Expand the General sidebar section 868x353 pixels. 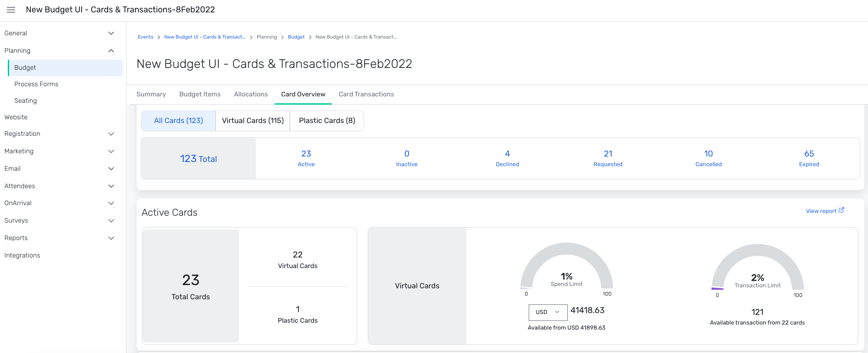[111, 33]
